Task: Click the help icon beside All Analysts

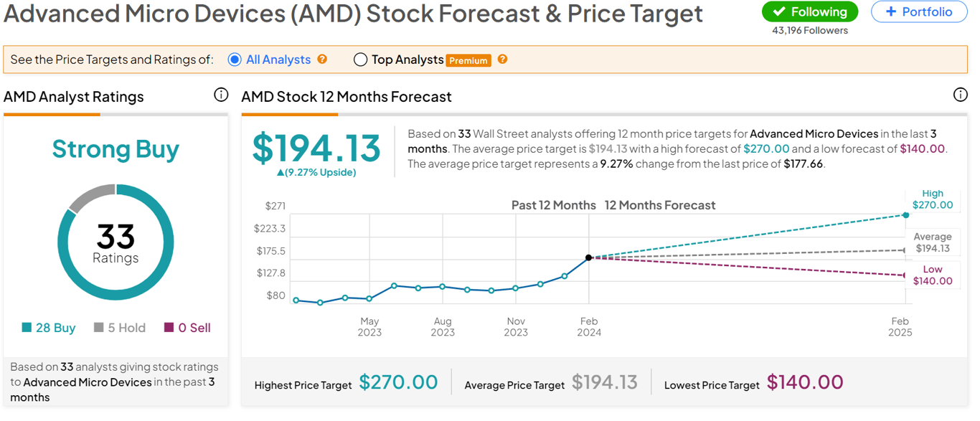Action: coord(322,60)
